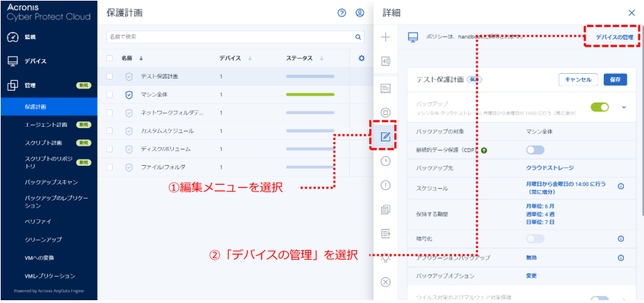Click the alert exclamation icon in sidebar

[x=385, y=185]
